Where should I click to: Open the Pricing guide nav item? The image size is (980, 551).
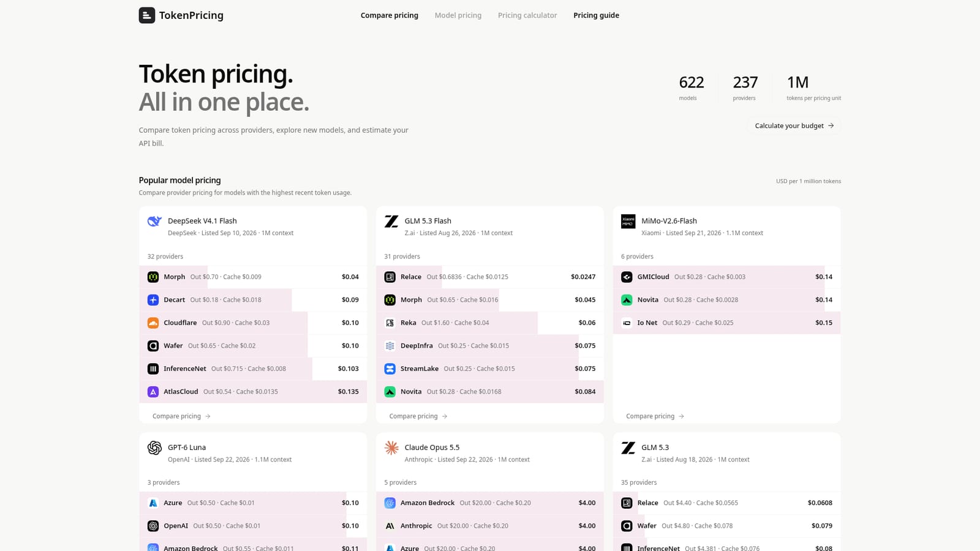pos(596,15)
